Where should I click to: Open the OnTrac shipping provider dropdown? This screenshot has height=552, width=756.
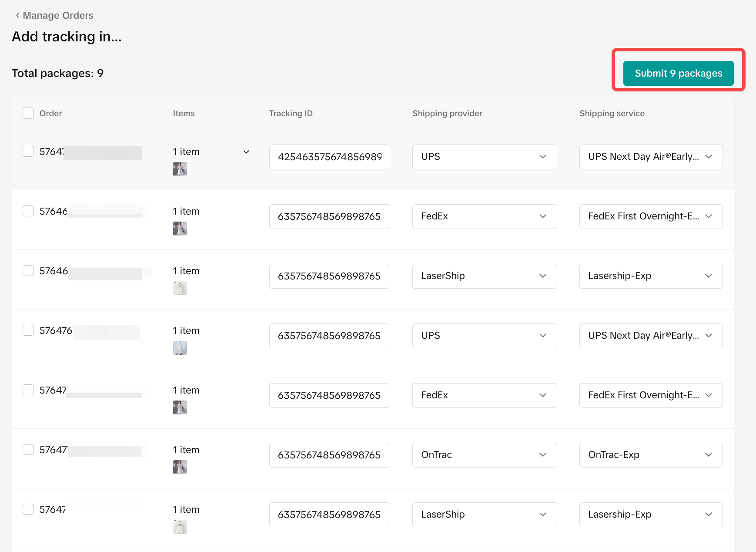pos(484,455)
